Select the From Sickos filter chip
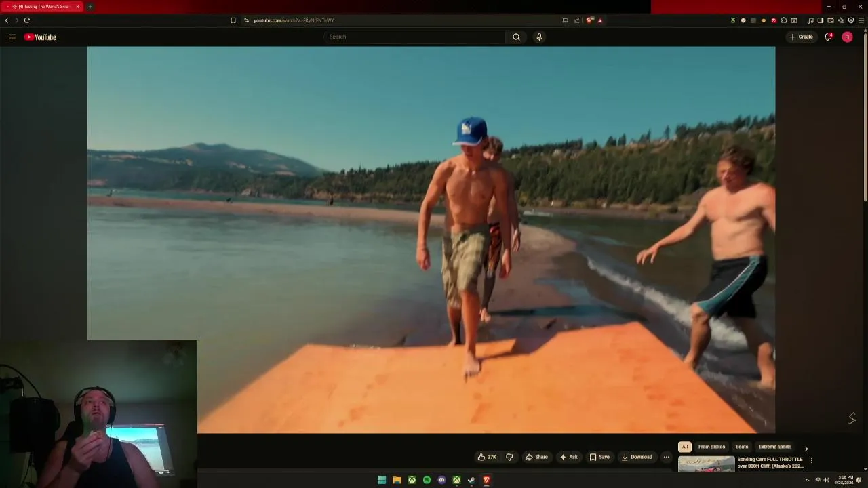Screen dimensions: 868x488 point(711,447)
